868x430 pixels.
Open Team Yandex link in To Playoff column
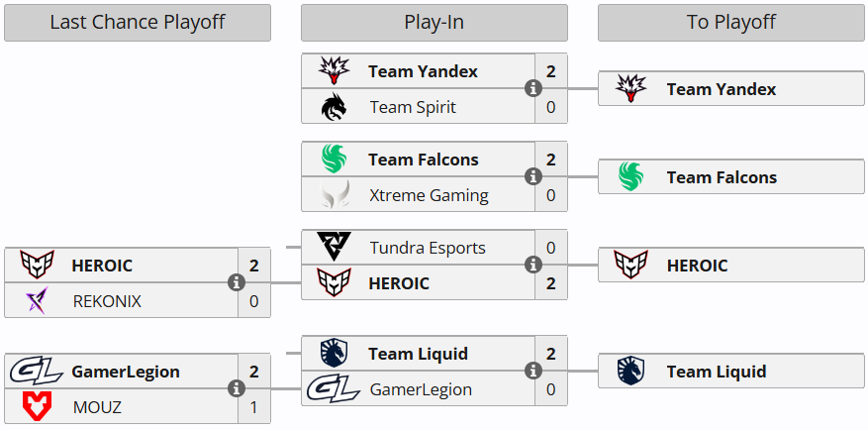tap(721, 89)
